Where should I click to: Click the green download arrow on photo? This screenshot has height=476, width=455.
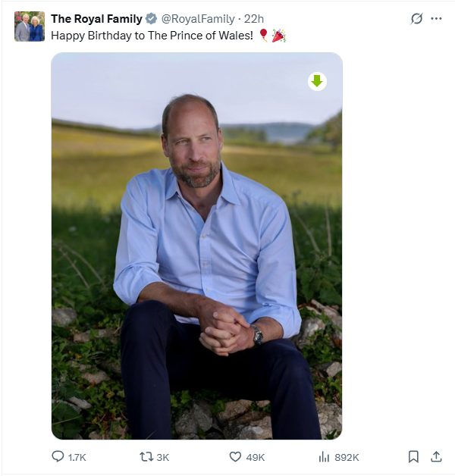coord(317,81)
